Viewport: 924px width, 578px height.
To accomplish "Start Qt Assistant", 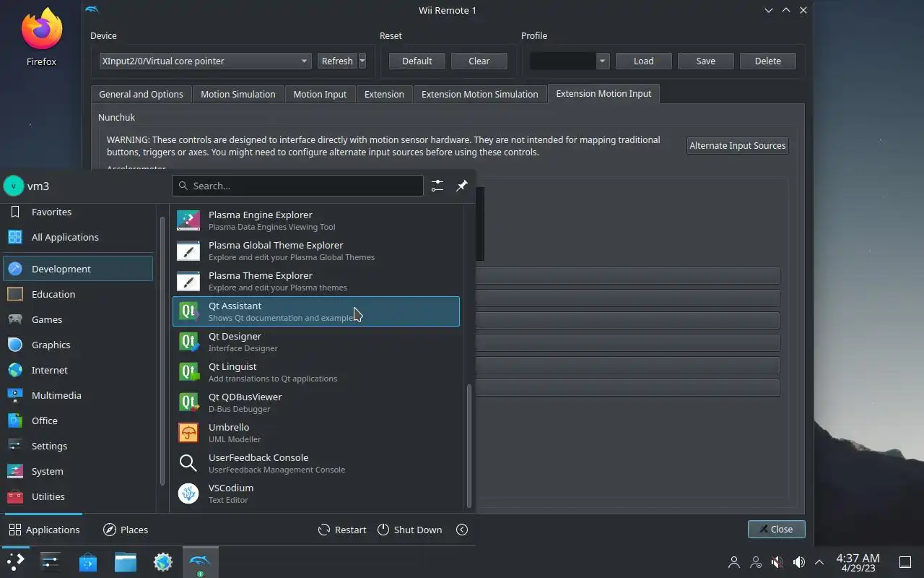I will tap(315, 311).
